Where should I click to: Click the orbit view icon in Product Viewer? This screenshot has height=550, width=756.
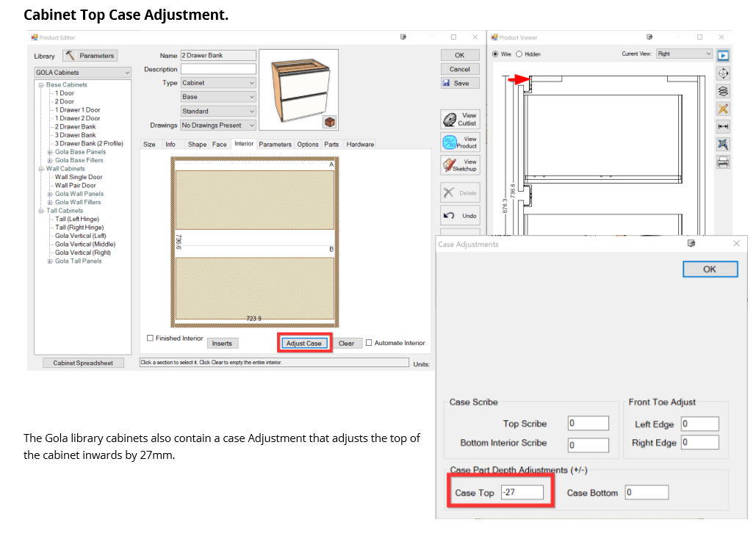(x=723, y=73)
